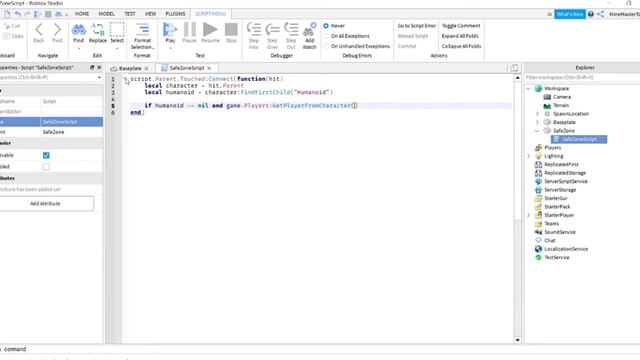Screen dimensions: 640x360
Task: Collapse the SafeZone node
Action: (537, 131)
